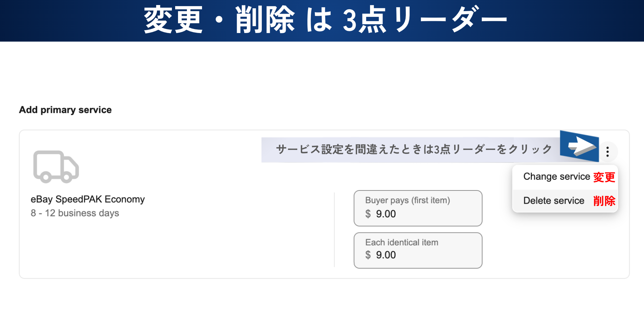
Task: Click the red 削除 annotation label
Action: tap(604, 201)
